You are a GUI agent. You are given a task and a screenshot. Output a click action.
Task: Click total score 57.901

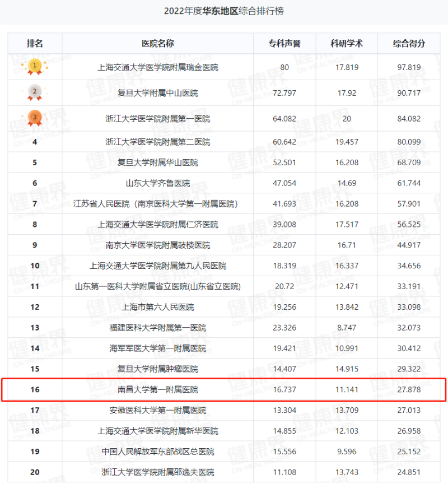point(409,204)
